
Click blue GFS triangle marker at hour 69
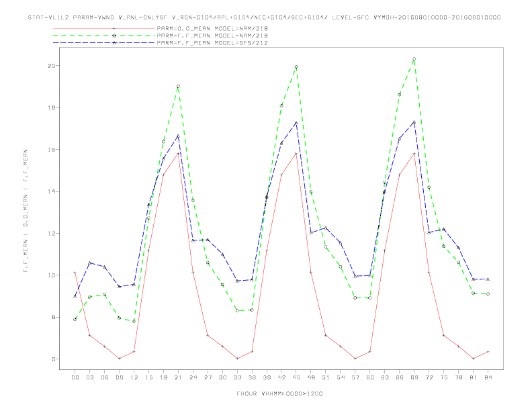point(414,122)
